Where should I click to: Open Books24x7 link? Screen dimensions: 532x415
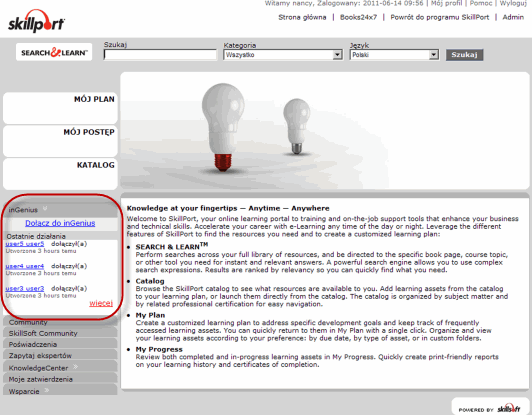tap(358, 17)
